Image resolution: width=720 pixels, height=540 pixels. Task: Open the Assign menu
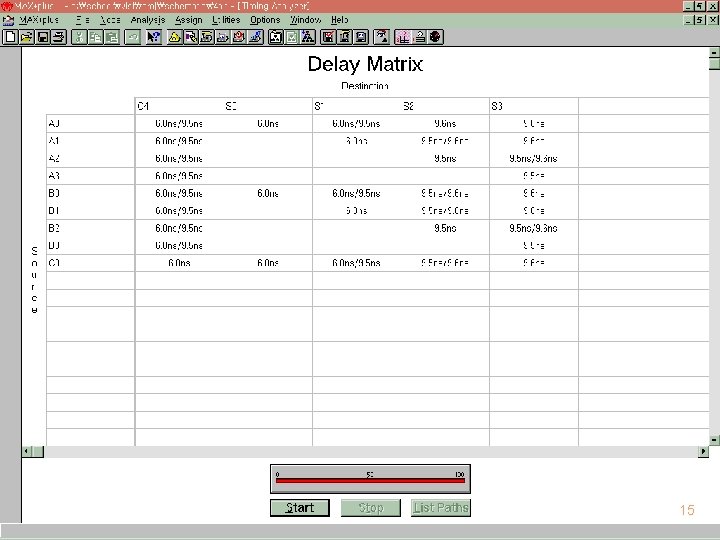click(189, 20)
